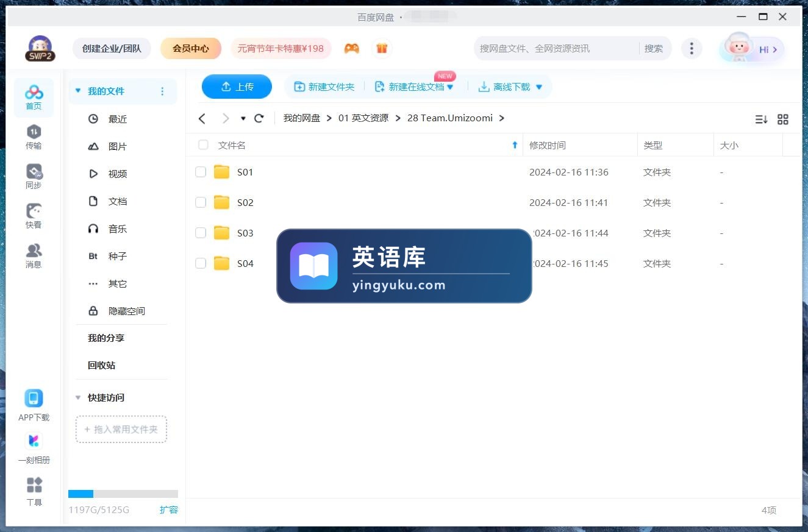
Task: Open the 快看 quick view section
Action: tap(34, 216)
